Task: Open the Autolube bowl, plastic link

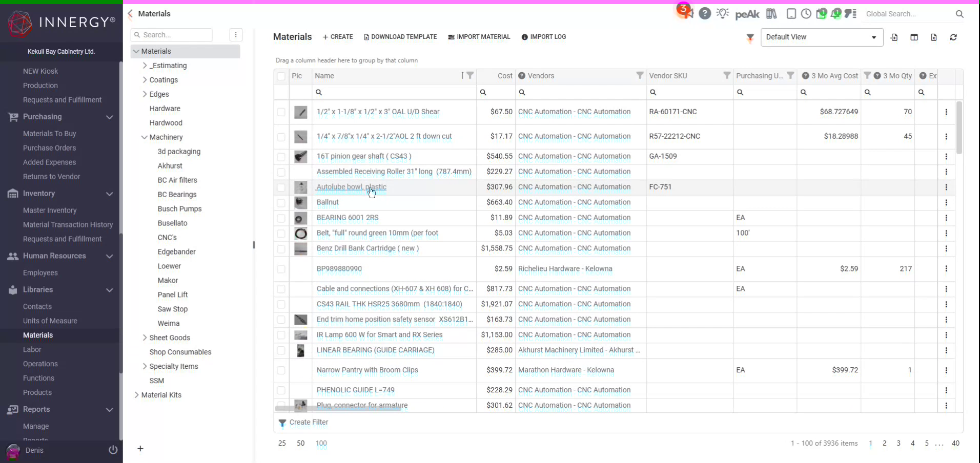Action: [x=351, y=187]
